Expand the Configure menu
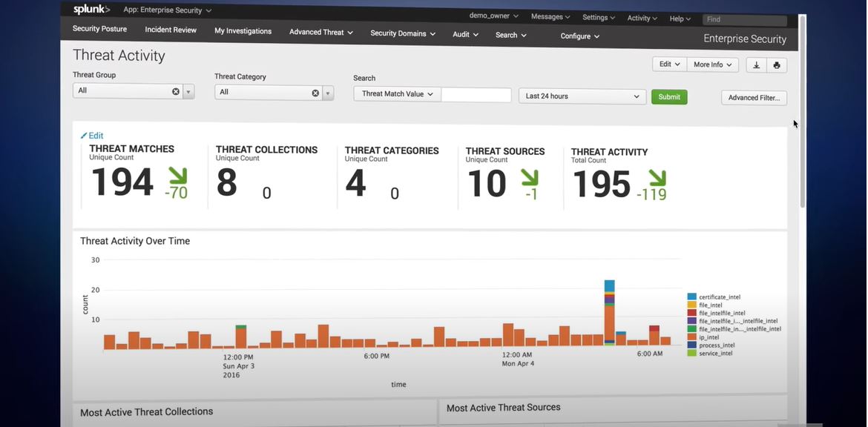Screen dimensions: 868x427 tap(579, 36)
